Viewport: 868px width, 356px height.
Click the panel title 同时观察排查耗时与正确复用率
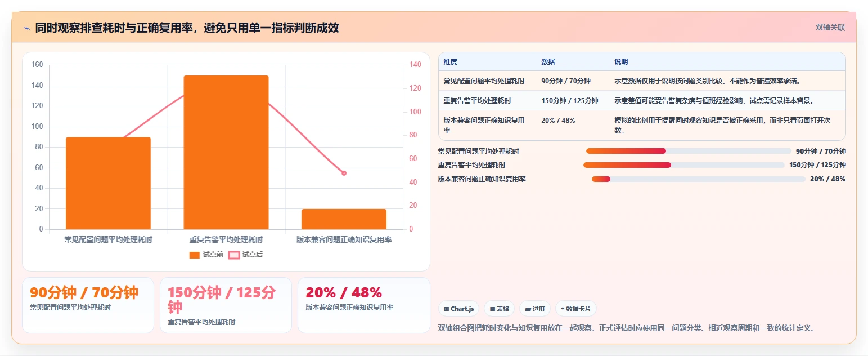[187, 28]
